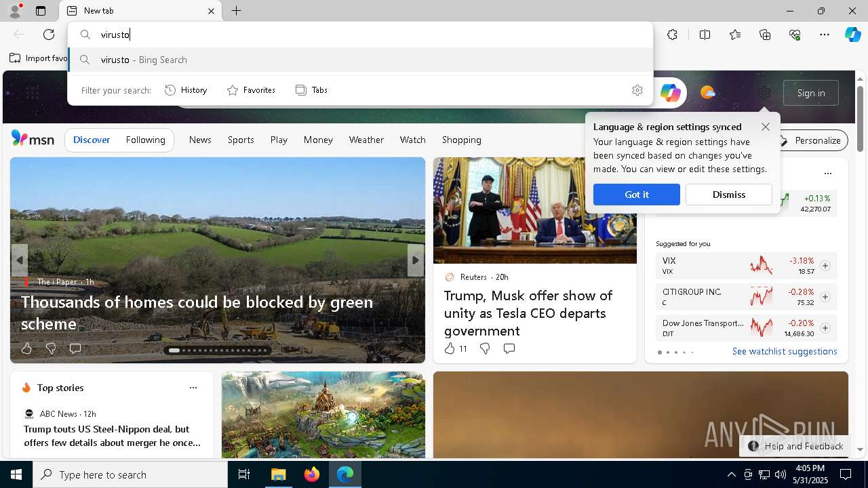
Task: Open a new tab with plus button
Action: point(237,11)
